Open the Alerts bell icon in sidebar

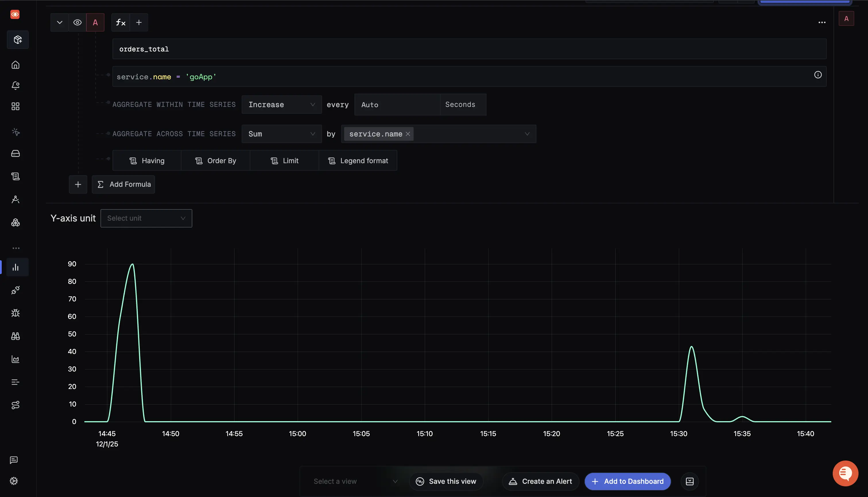click(16, 86)
